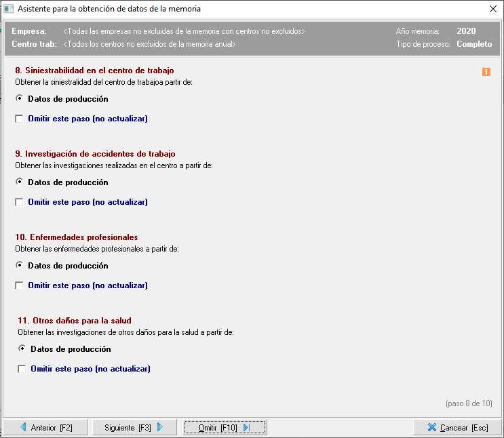Toggle Omitir este paso under Otros daños para la salud
504x438 pixels.
22,369
